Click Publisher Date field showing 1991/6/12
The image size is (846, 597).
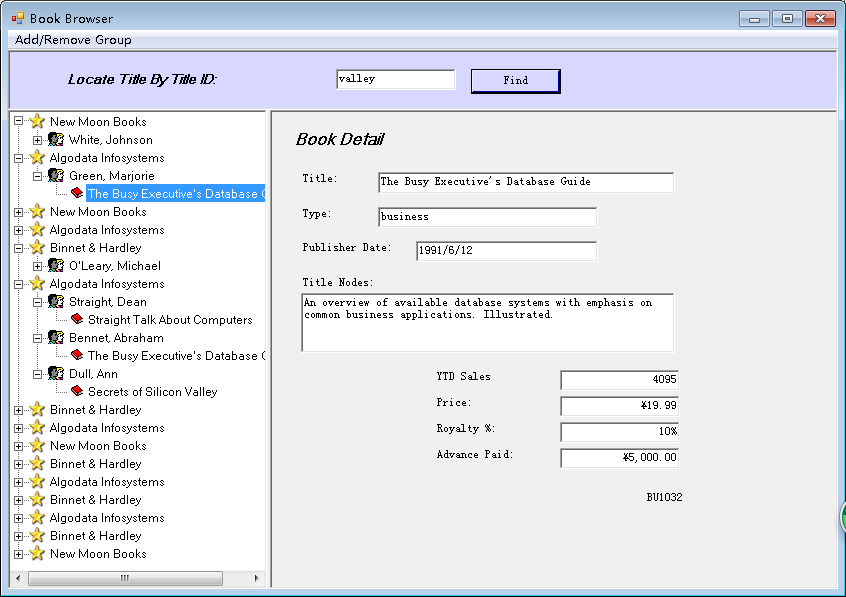[507, 251]
